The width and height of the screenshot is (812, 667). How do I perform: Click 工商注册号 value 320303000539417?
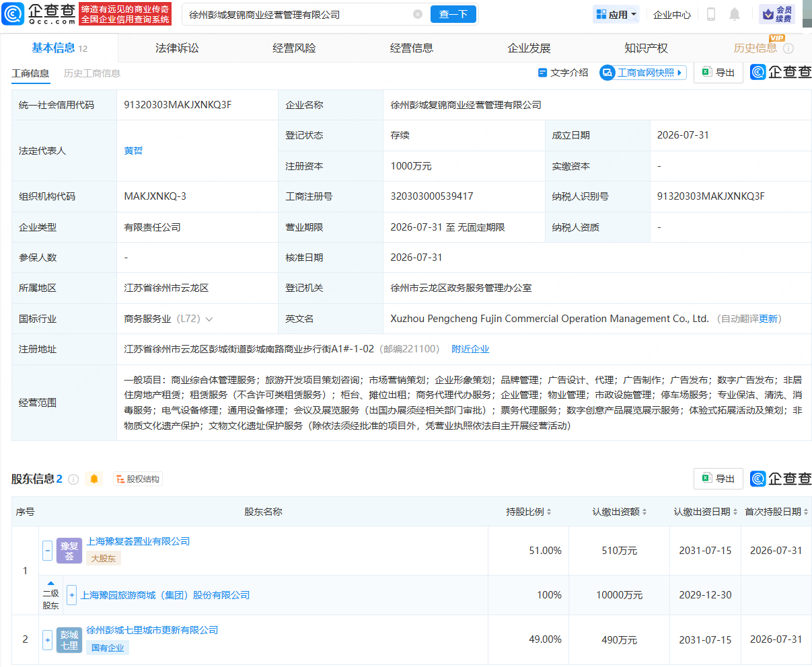click(432, 196)
